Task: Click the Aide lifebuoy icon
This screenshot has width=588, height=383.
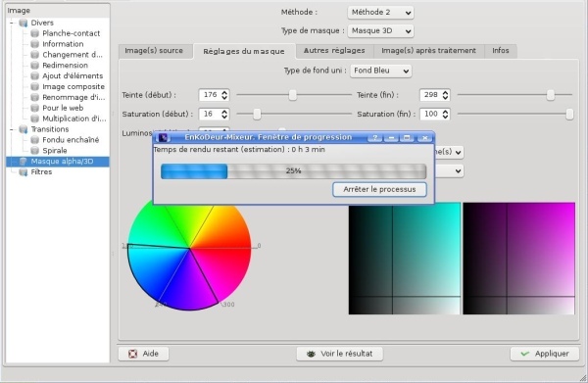Action: pyautogui.click(x=132, y=354)
